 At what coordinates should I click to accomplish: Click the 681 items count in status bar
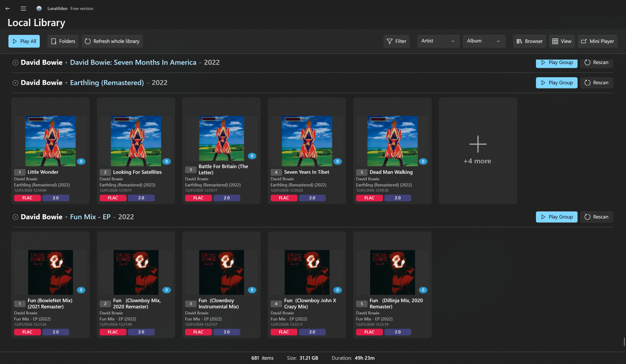point(262,358)
